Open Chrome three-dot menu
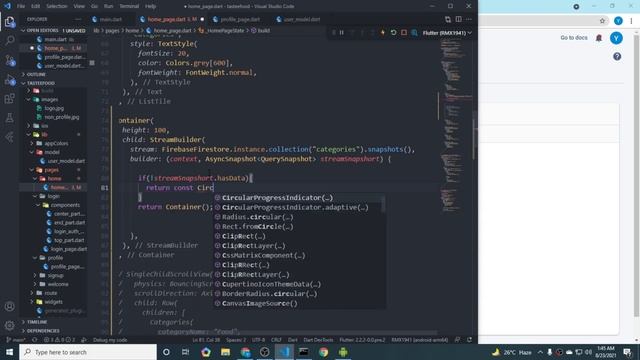The height and width of the screenshot is (360, 640). (631, 21)
